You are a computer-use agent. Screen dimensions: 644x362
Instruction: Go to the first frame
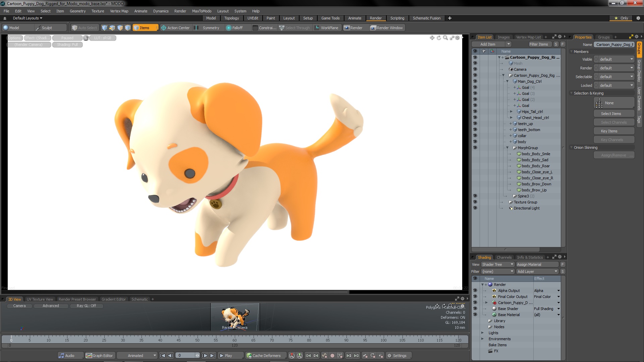pos(163,356)
